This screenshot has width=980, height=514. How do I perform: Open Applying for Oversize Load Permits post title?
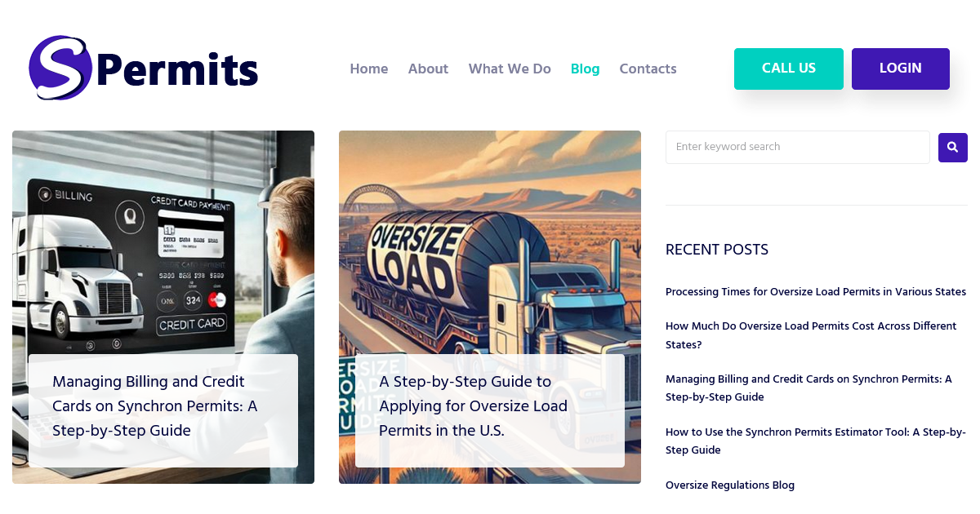point(474,405)
